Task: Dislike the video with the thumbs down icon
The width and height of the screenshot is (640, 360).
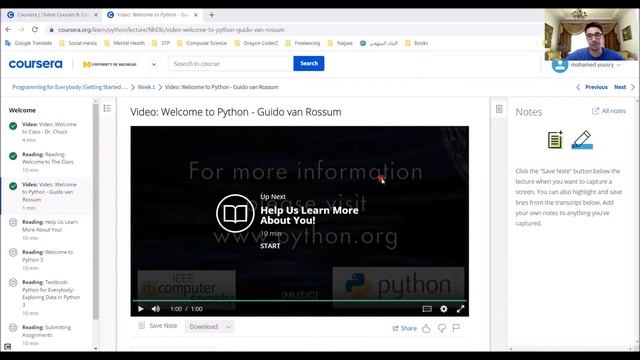Action: [x=442, y=328]
